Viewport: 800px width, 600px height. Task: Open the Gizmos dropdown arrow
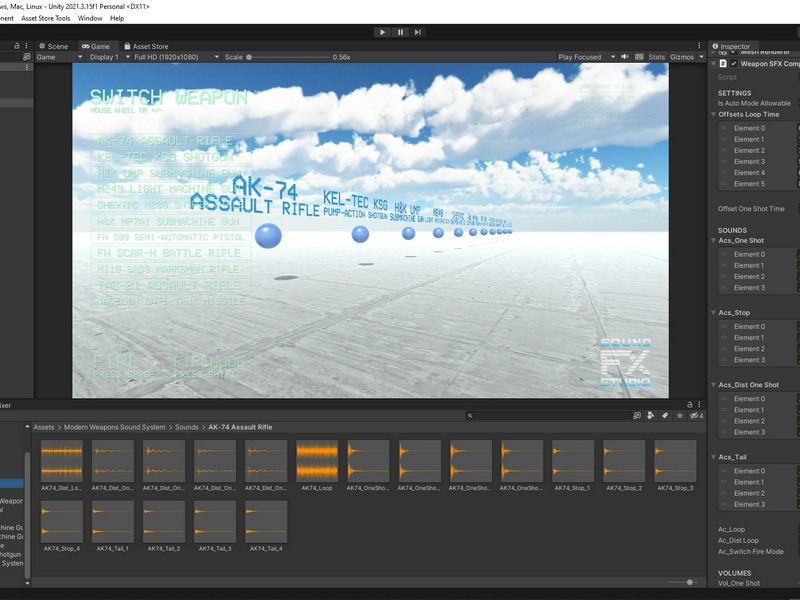[701, 57]
